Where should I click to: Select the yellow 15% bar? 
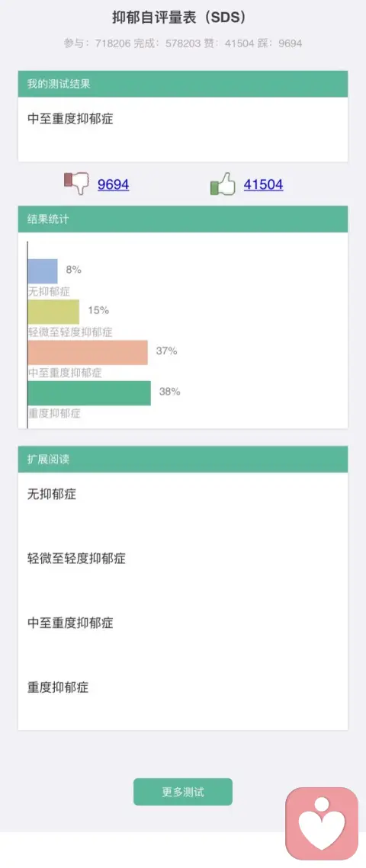click(53, 312)
